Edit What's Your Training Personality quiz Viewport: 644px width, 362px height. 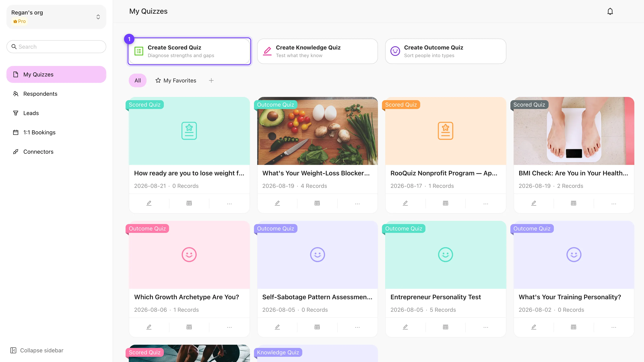point(534,327)
